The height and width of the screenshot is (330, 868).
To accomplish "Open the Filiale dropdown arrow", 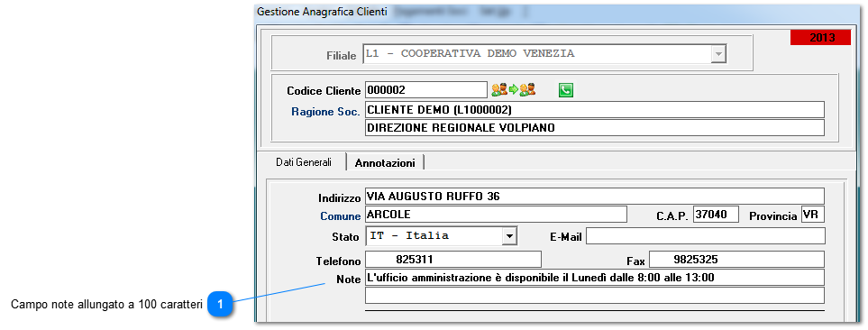I will (x=718, y=54).
